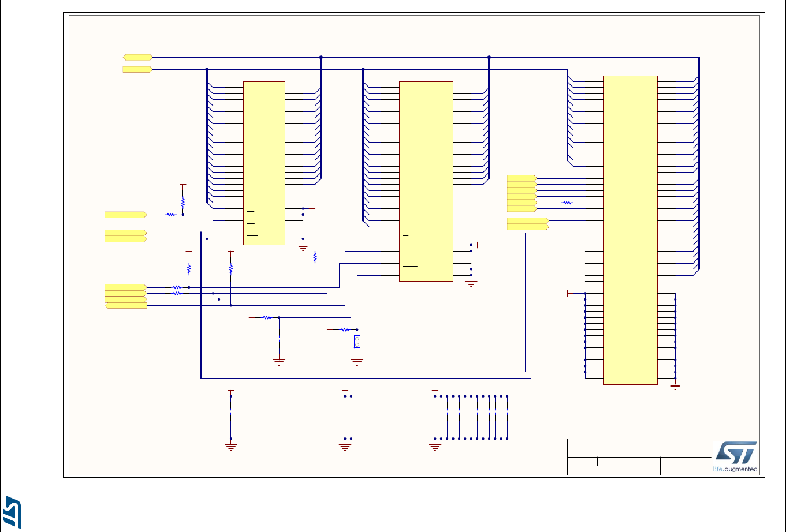
Task: Select the series resistor next to the right-side ports
Action: pos(567,203)
